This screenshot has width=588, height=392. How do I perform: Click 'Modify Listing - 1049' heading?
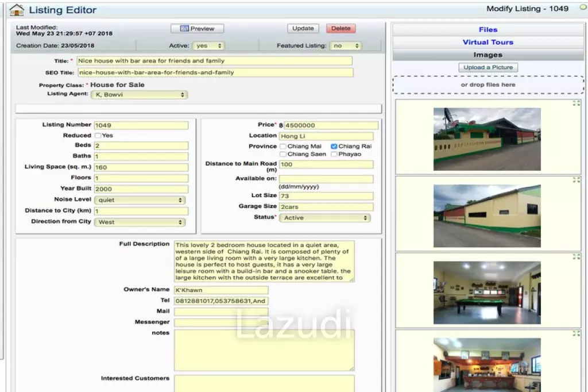point(527,9)
